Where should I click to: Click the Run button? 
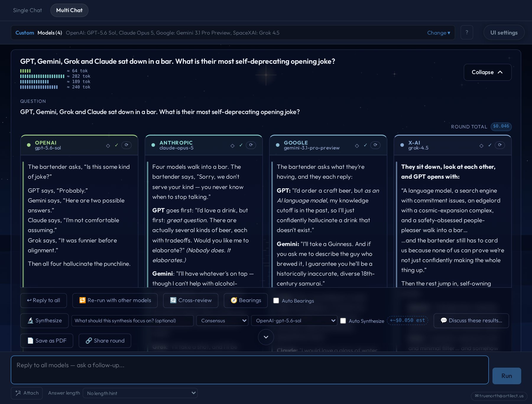coord(507,376)
